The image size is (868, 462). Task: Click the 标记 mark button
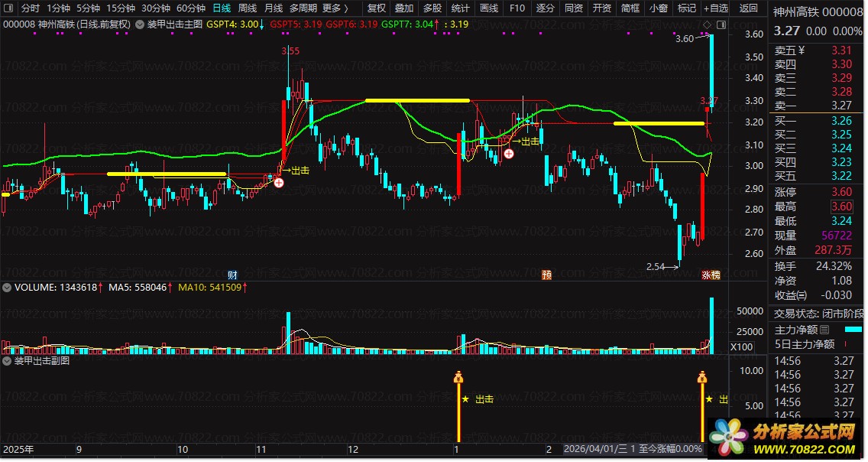(686, 8)
